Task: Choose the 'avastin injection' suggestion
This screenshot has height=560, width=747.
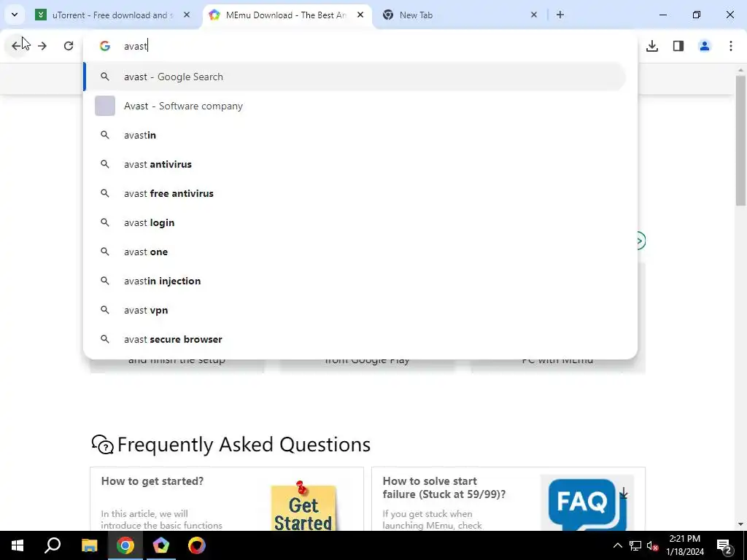Action: pos(355,281)
